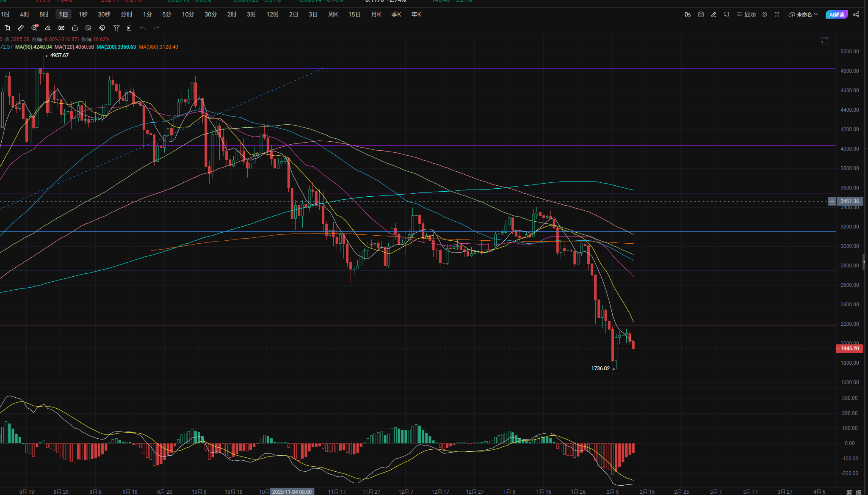The image size is (868, 495).
Task: Click the AI解读 button
Action: point(837,14)
